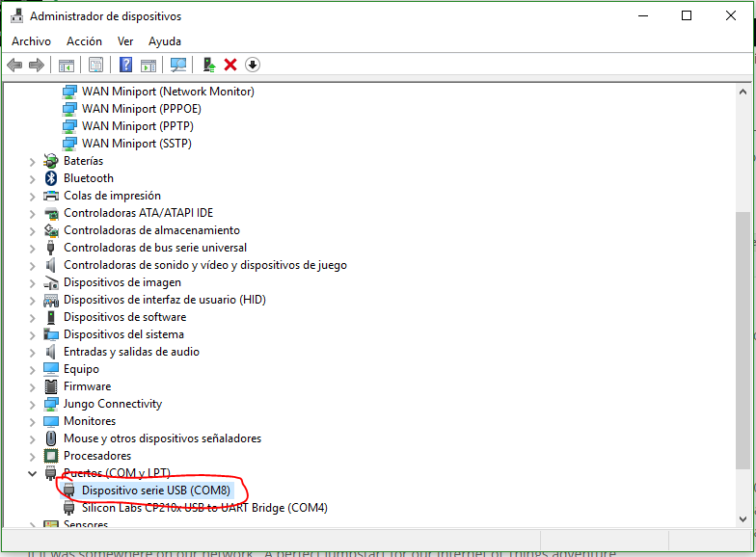756x557 pixels.
Task: Go back with the left arrow toolbar icon
Action: coord(14,65)
